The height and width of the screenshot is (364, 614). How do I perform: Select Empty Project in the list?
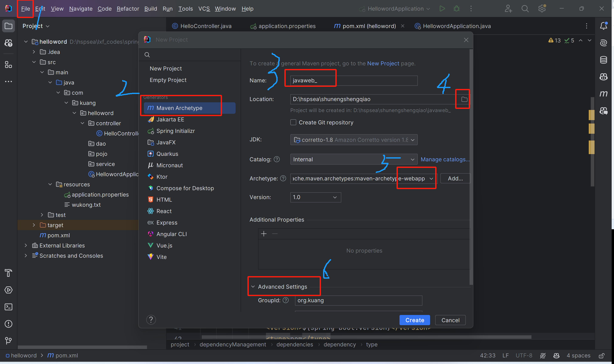[x=168, y=80]
